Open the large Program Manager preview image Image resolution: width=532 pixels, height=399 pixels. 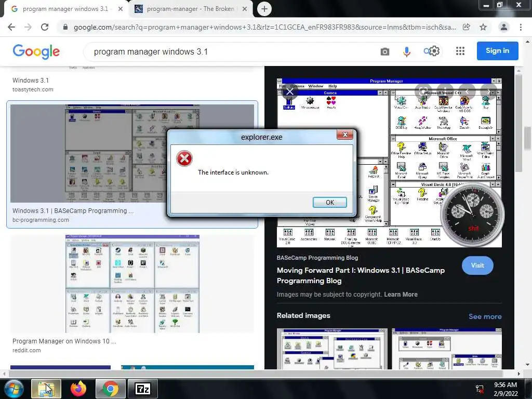click(x=389, y=163)
